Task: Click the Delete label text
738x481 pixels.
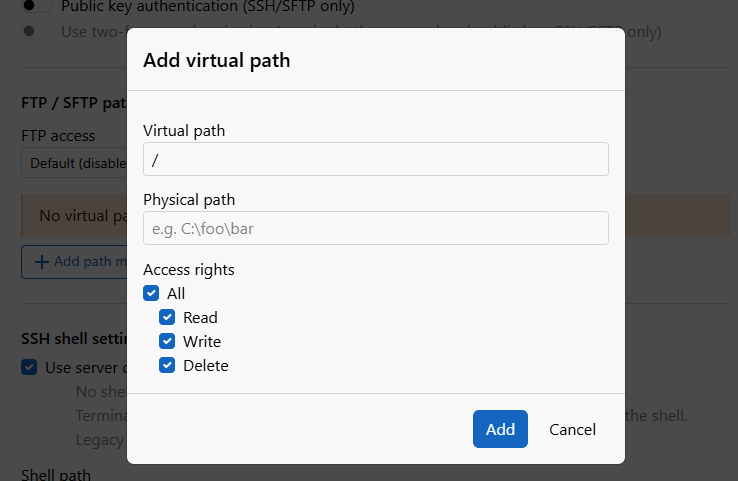Action: click(x=206, y=366)
